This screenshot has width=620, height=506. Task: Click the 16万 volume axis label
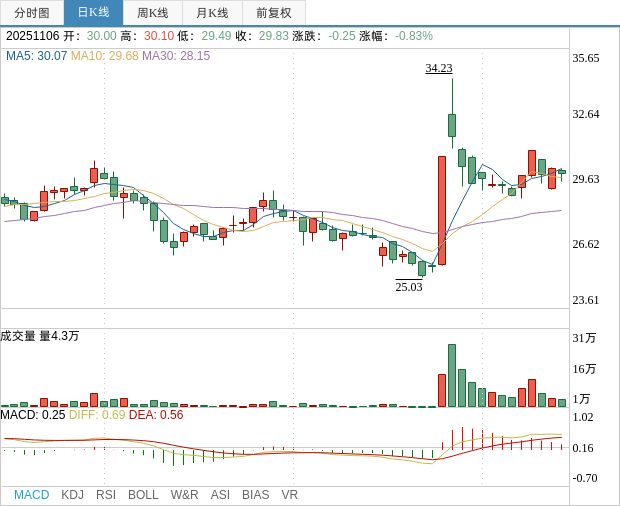coord(584,369)
